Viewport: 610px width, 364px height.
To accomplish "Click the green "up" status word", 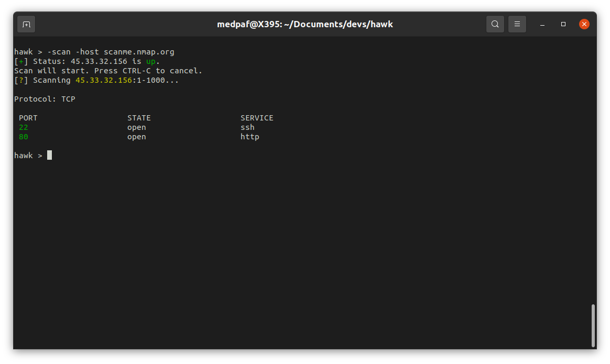I will pyautogui.click(x=150, y=61).
